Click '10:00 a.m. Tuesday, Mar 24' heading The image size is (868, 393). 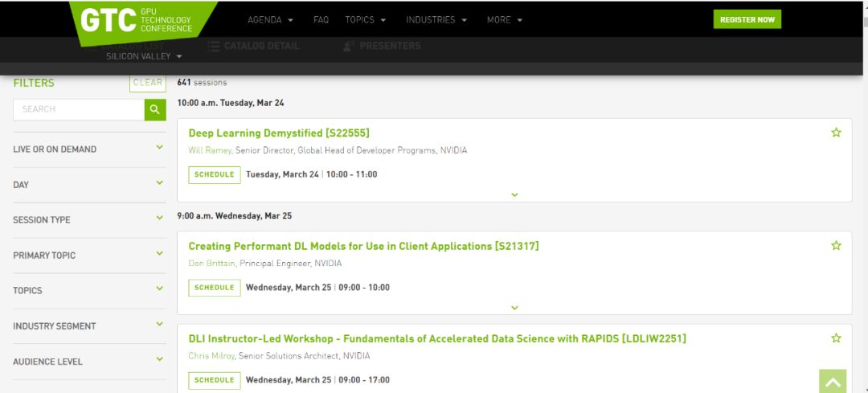231,103
